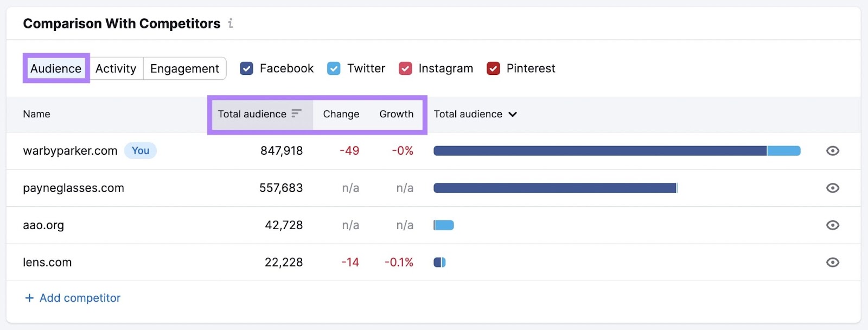
Task: Click Add competitor link
Action: coord(80,298)
